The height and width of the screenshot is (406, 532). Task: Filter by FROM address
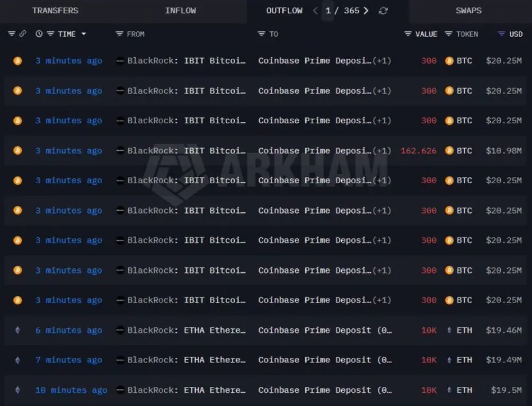[x=119, y=34]
